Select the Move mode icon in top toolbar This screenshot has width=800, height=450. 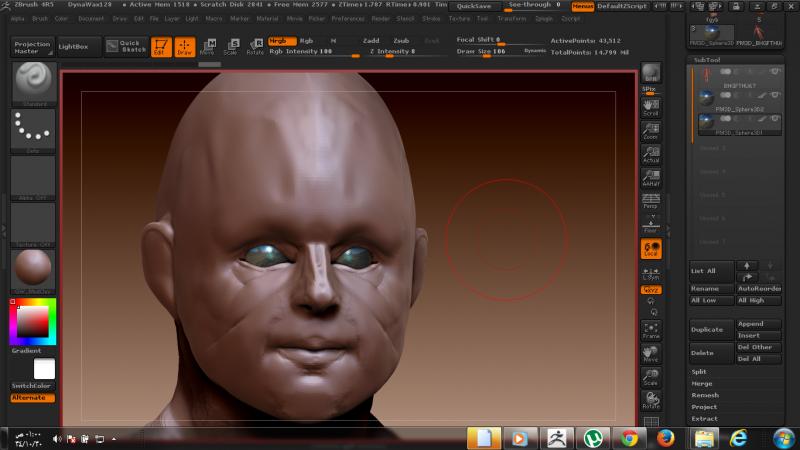coord(208,47)
